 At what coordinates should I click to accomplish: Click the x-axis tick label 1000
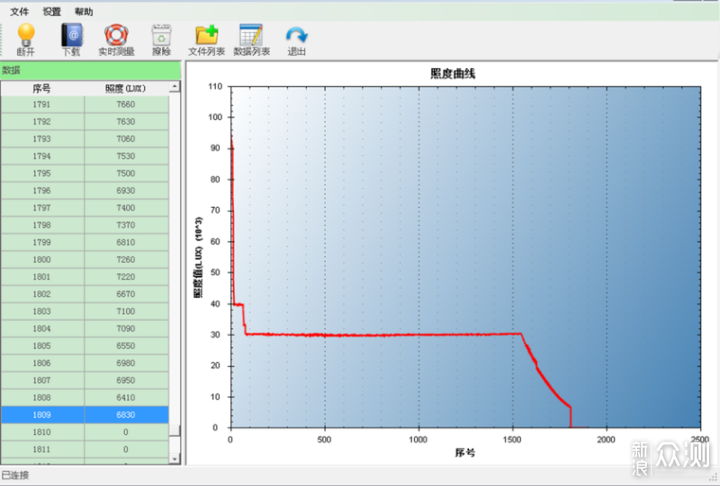[x=418, y=440]
